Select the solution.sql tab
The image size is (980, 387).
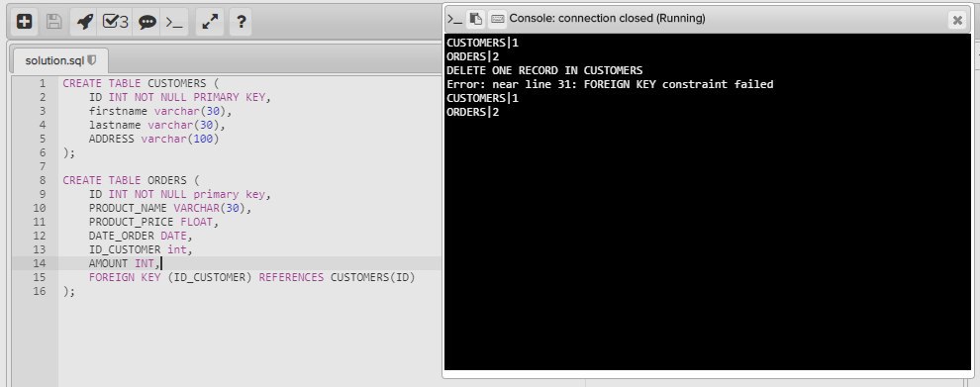(60, 60)
